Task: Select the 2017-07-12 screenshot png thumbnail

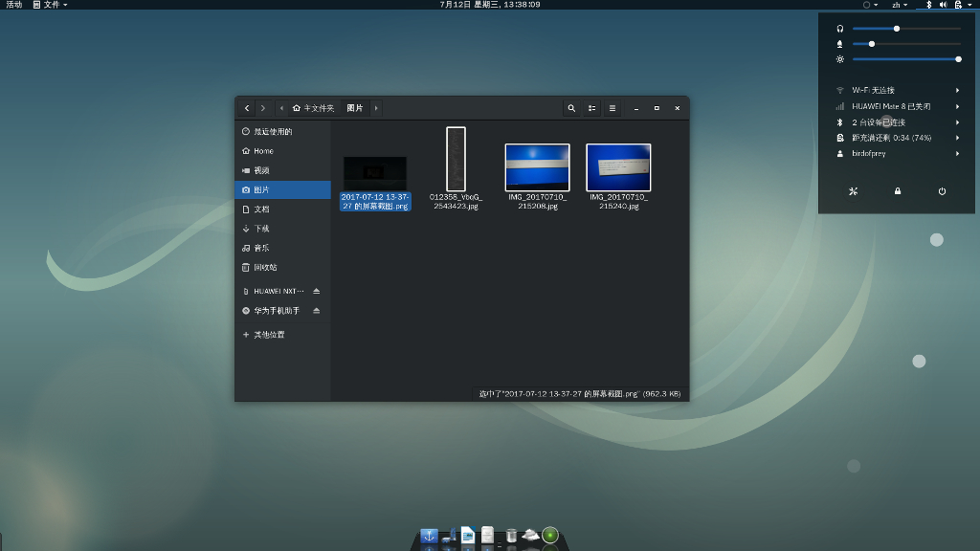Action: (x=375, y=174)
